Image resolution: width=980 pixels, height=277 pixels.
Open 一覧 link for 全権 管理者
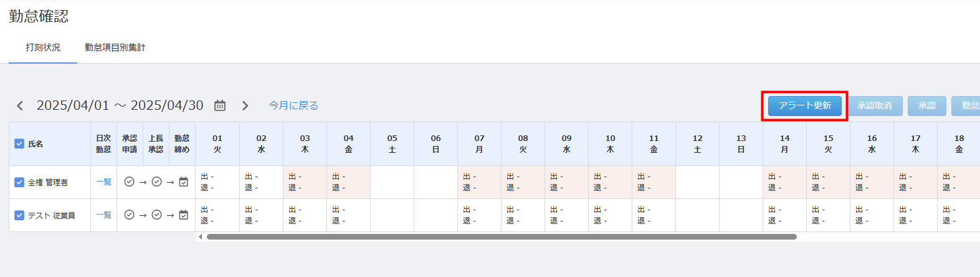[x=104, y=182]
